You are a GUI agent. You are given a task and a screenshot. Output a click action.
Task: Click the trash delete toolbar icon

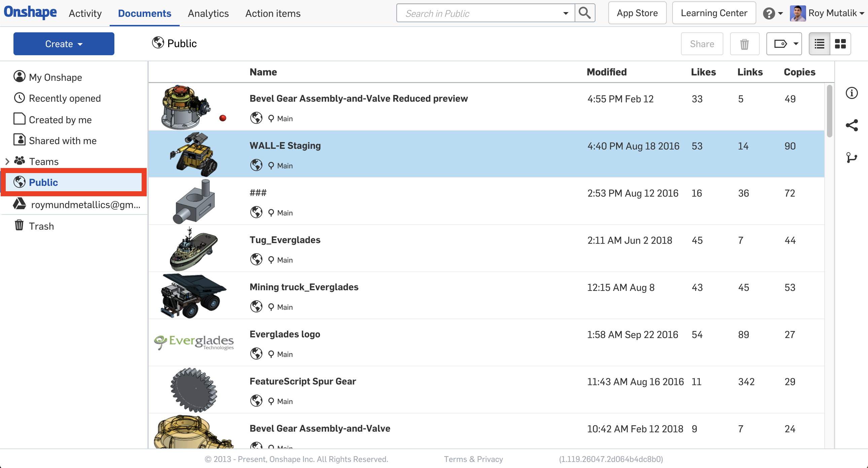coord(744,44)
